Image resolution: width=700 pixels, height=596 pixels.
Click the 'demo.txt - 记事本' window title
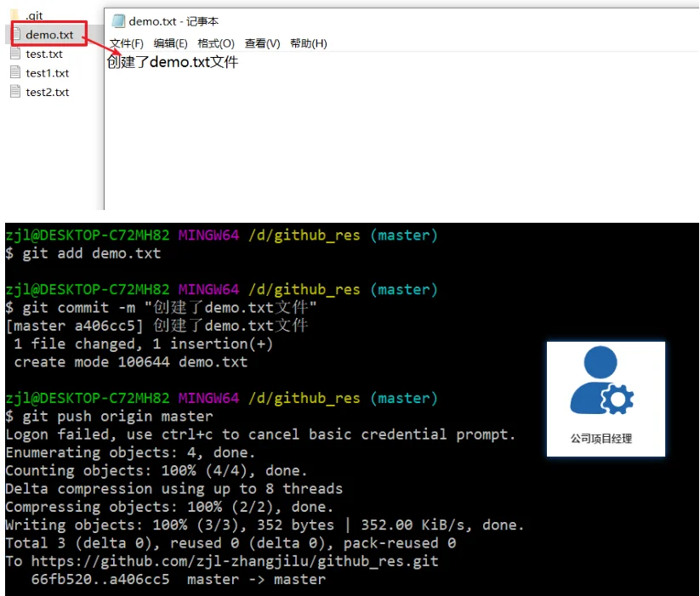click(x=174, y=21)
